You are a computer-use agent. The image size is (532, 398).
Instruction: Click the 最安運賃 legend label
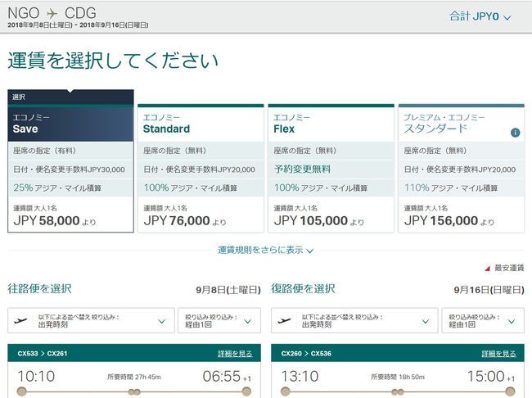pos(509,268)
